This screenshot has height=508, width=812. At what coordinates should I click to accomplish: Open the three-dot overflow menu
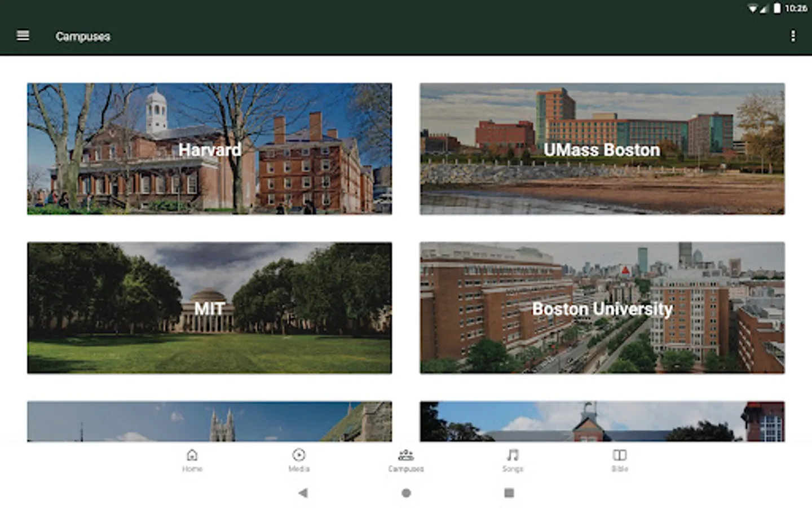click(793, 36)
